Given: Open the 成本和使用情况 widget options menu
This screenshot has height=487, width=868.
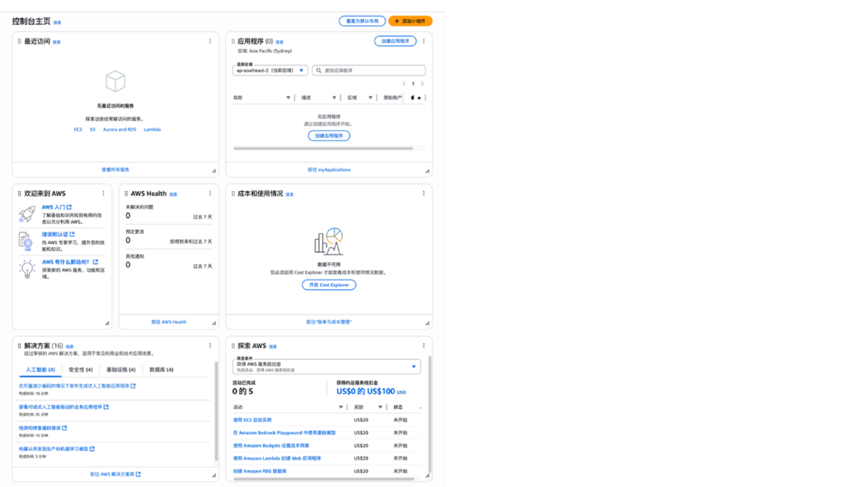Looking at the screenshot, I should tap(423, 194).
